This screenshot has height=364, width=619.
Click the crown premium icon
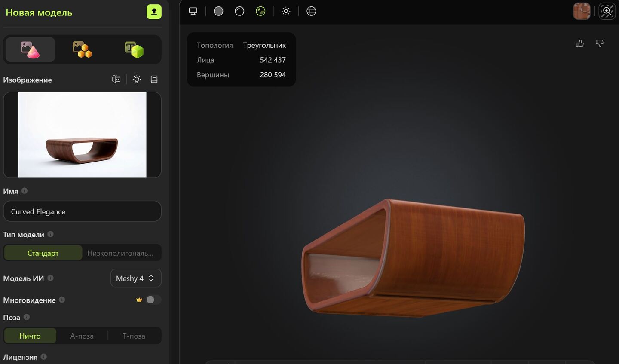pyautogui.click(x=139, y=300)
